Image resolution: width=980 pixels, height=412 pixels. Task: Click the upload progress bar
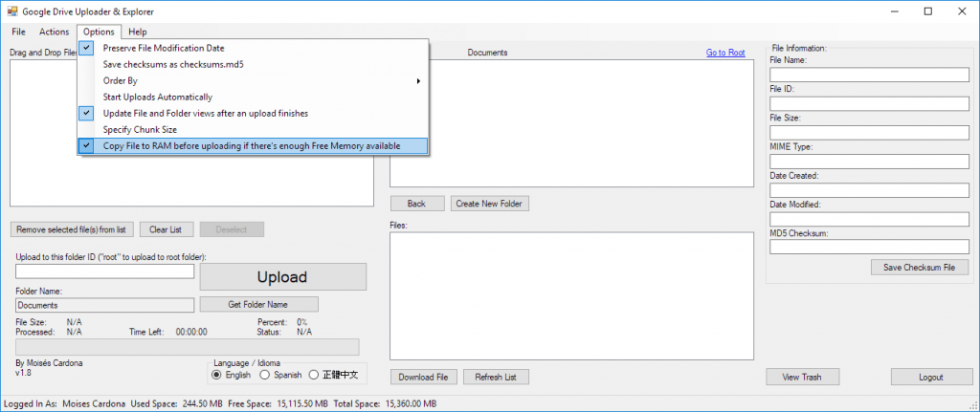(188, 347)
